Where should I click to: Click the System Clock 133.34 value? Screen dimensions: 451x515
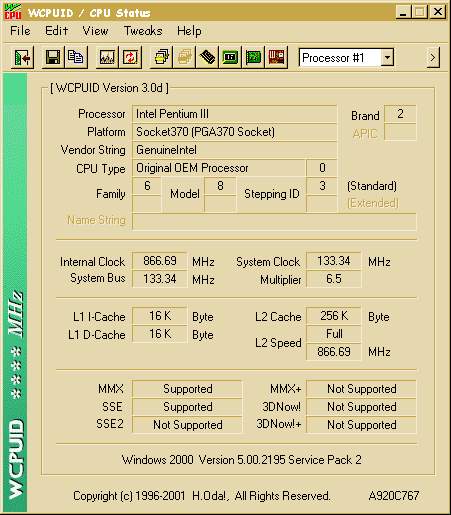point(333,261)
